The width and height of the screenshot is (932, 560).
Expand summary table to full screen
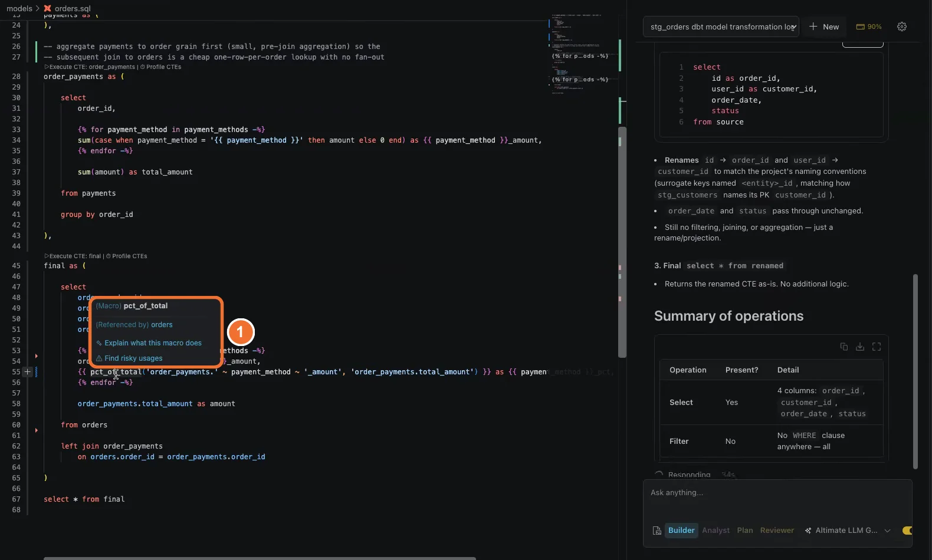[877, 347]
